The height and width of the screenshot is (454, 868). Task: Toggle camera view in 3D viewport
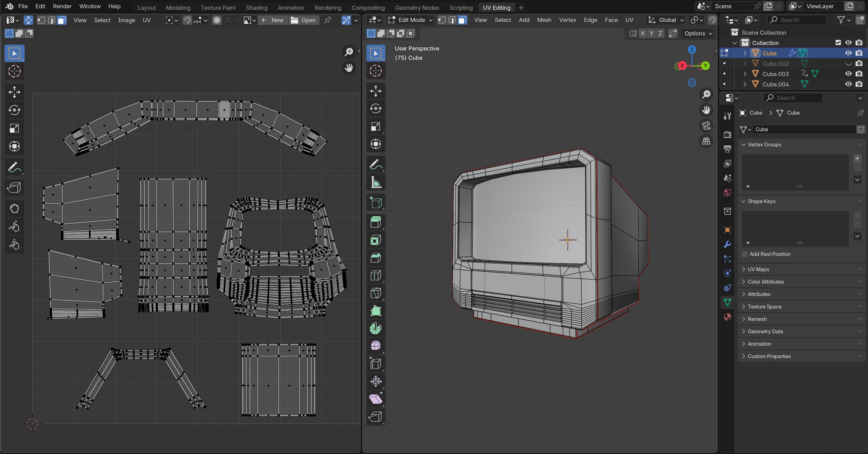[x=706, y=126]
